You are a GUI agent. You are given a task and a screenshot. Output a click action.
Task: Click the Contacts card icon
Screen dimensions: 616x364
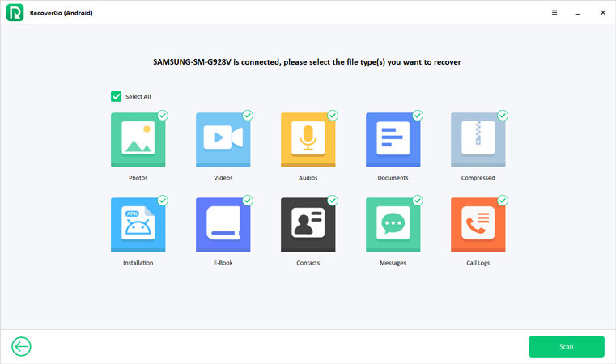(308, 225)
